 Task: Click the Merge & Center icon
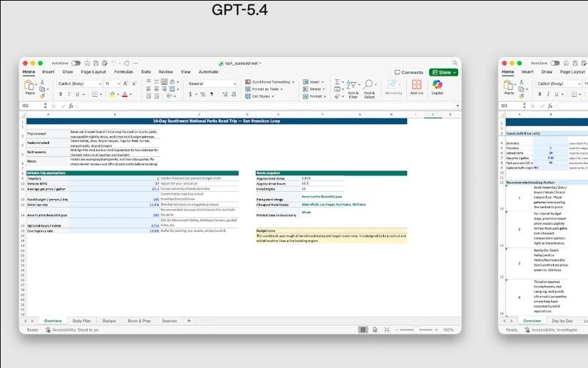(172, 89)
